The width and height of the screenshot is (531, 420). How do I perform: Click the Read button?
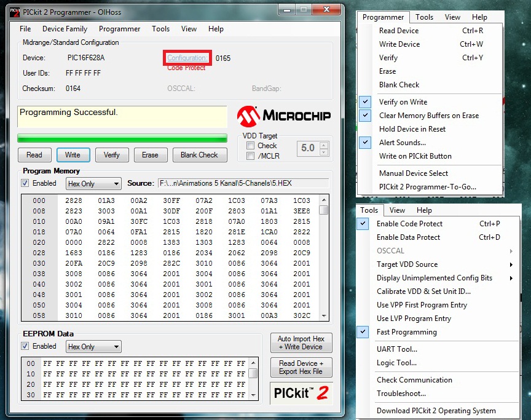point(34,155)
